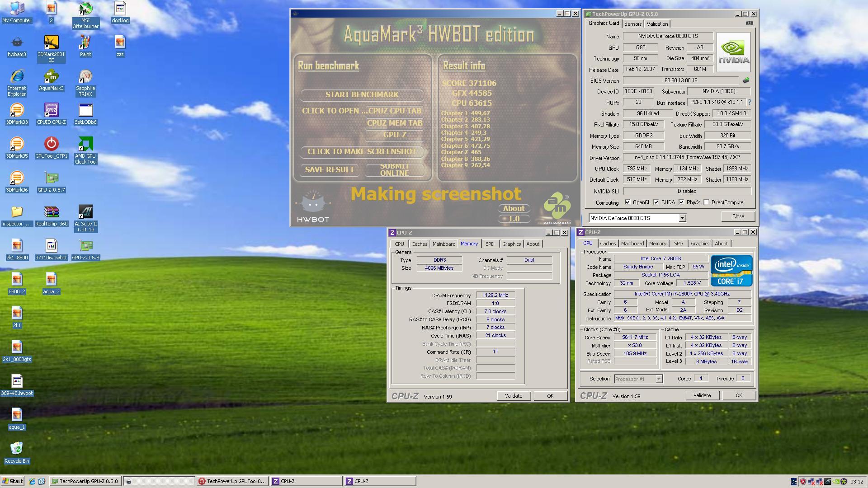Launch 3DMark06 desktop shortcut
Image resolution: width=868 pixels, height=488 pixels.
tap(17, 182)
